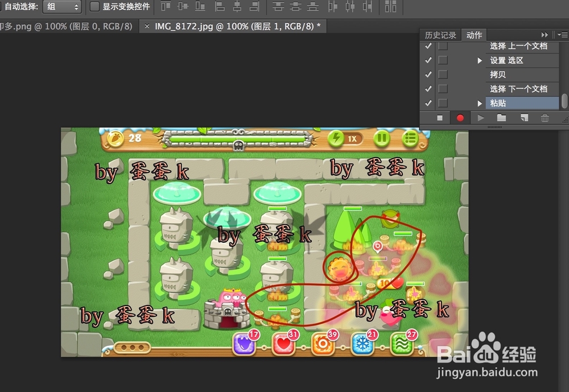This screenshot has height=392, width=569.
Task: Open the 自动选择 组 dropdown
Action: (62, 6)
